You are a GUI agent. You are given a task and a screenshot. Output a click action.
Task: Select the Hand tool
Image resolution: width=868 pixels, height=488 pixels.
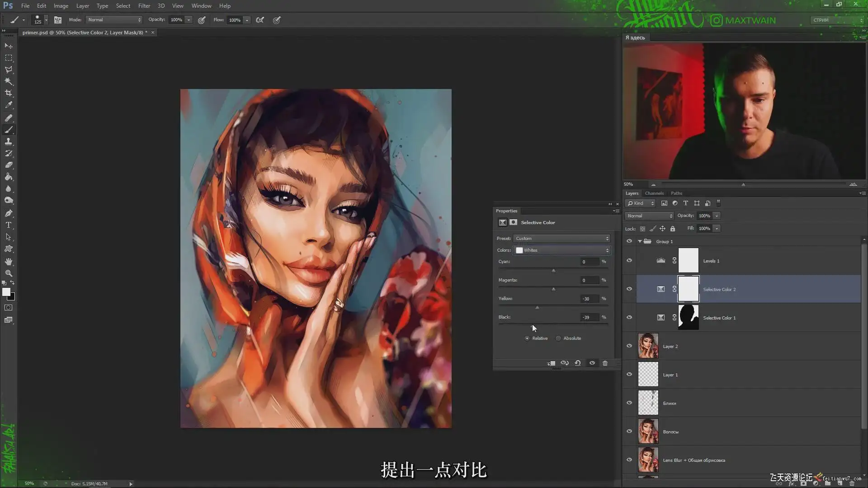click(9, 262)
